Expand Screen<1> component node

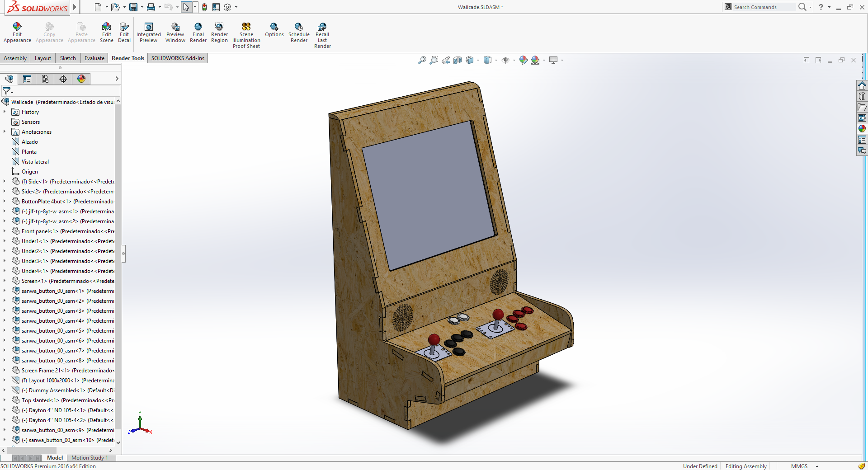point(5,281)
